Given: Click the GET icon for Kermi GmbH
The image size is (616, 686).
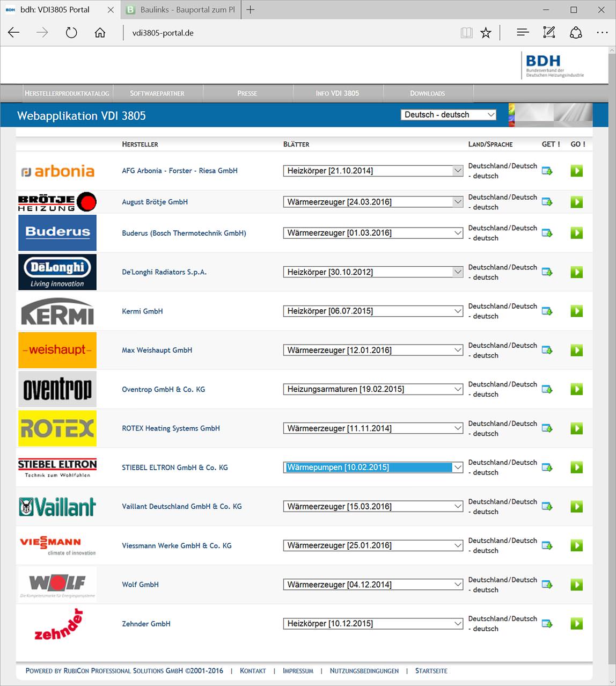Looking at the screenshot, I should tap(547, 311).
